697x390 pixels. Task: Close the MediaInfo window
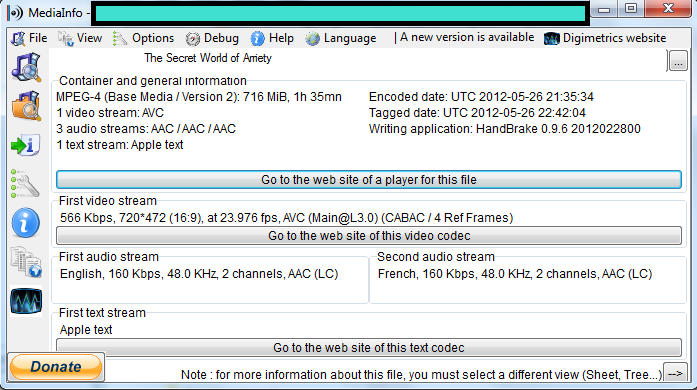[x=668, y=8]
